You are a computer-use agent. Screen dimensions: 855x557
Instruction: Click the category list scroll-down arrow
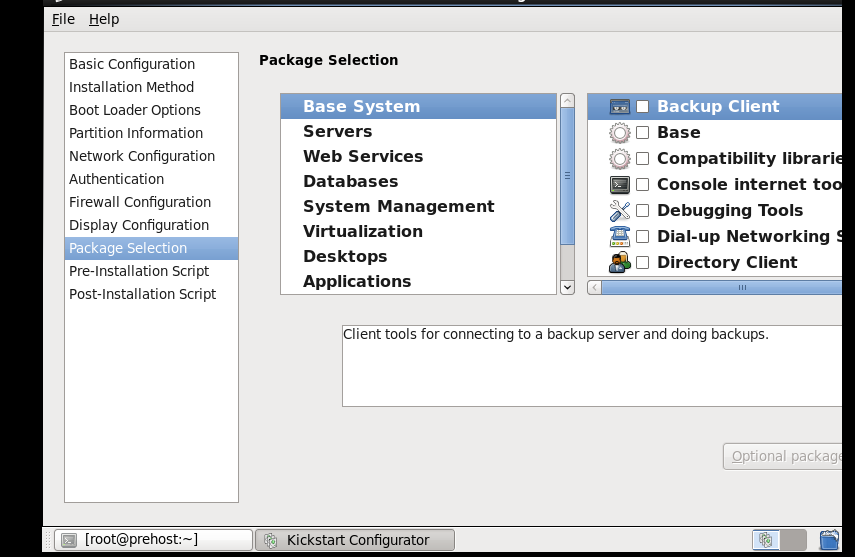(x=567, y=287)
